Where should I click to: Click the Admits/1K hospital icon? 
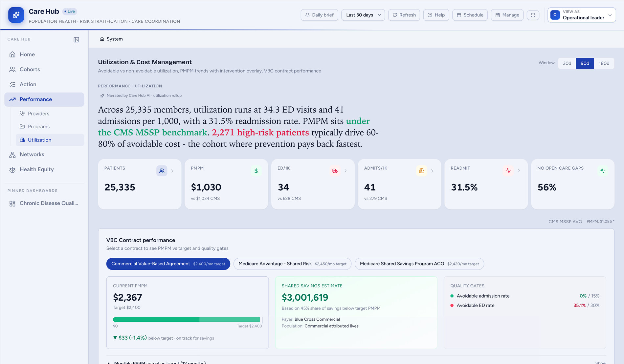[421, 171]
